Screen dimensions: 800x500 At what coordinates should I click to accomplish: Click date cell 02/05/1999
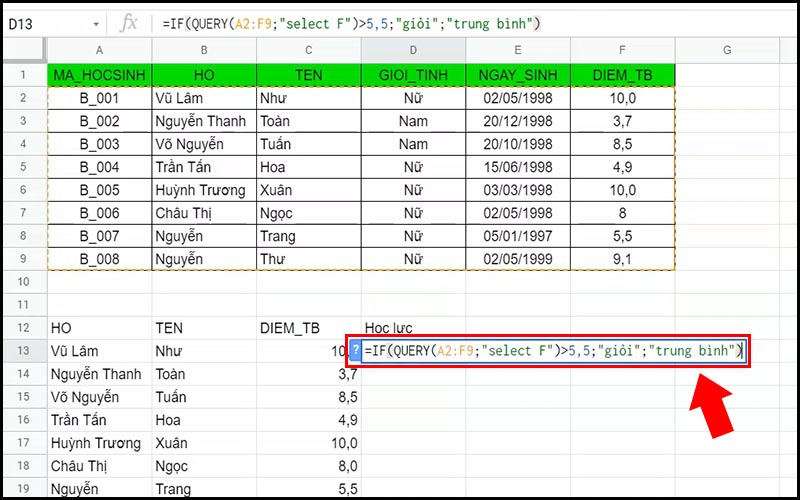518,259
